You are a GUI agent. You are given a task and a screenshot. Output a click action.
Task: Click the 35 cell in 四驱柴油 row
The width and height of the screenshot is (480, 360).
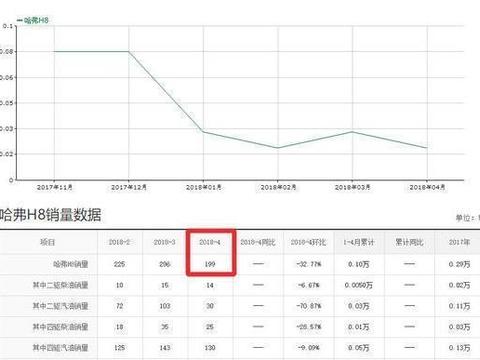pyautogui.click(x=165, y=327)
